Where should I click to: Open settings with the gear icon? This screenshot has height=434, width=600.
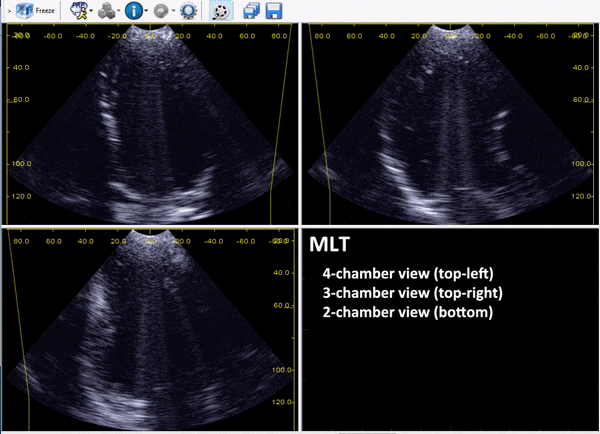pos(190,12)
